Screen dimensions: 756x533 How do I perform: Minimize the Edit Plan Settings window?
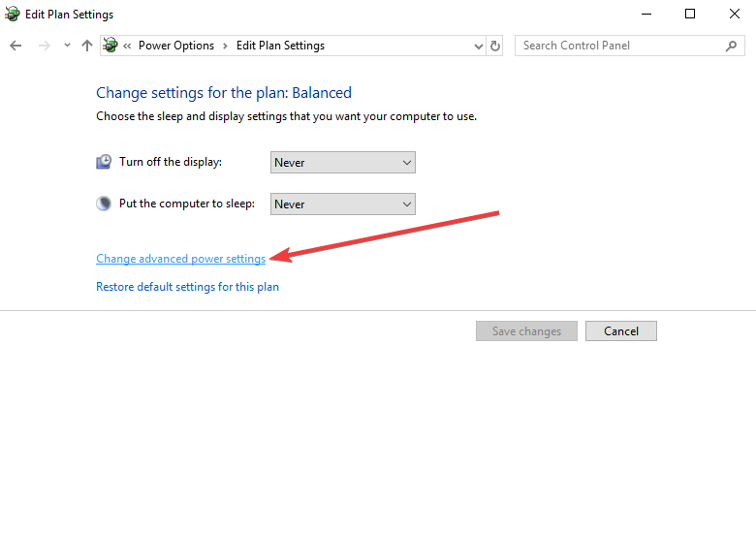click(x=646, y=14)
